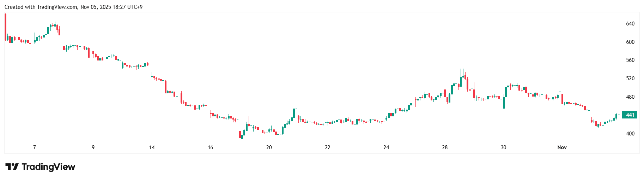Image resolution: width=644 pixels, height=180 pixels.
Task: Select date 30 on the time axis
Action: (503, 147)
